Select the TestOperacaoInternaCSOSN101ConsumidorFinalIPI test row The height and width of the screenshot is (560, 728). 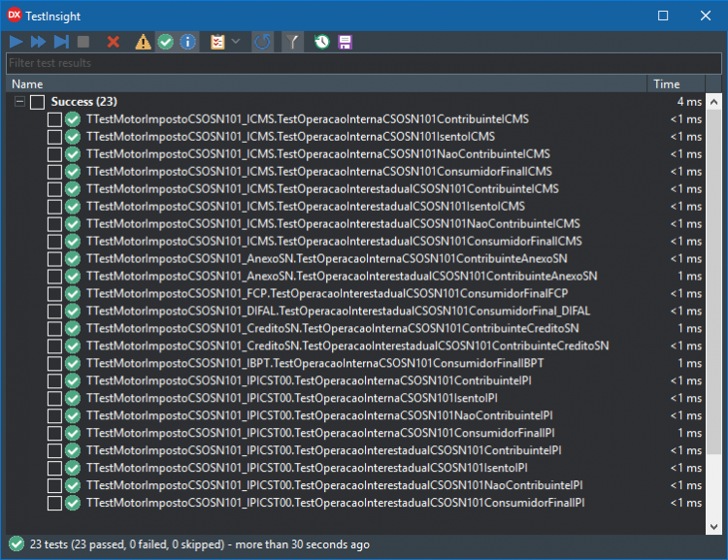click(356, 433)
